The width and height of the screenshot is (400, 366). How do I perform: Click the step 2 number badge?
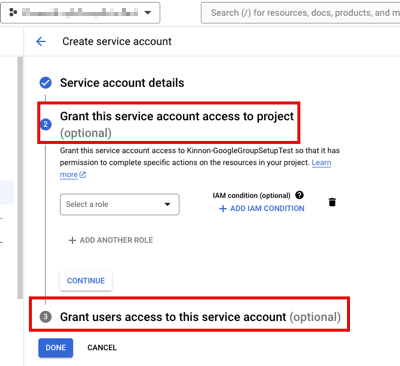[x=46, y=124]
